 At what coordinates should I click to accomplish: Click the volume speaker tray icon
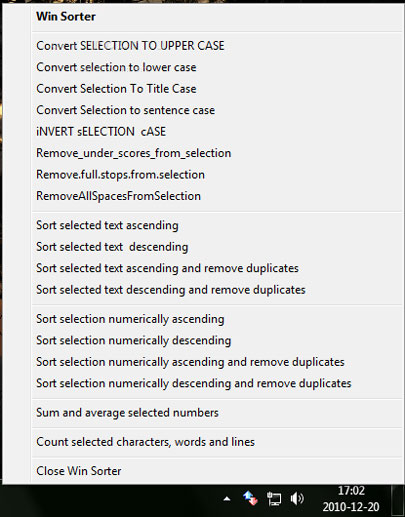pyautogui.click(x=297, y=499)
